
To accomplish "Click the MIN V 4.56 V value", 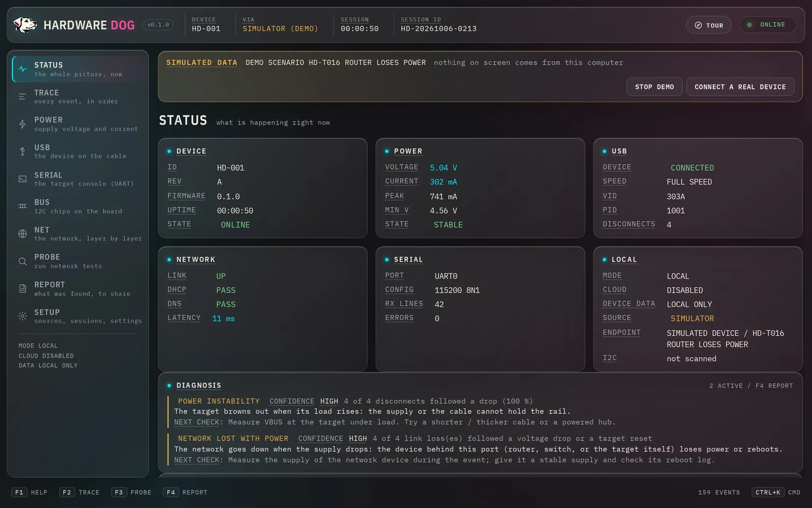I will click(x=444, y=211).
